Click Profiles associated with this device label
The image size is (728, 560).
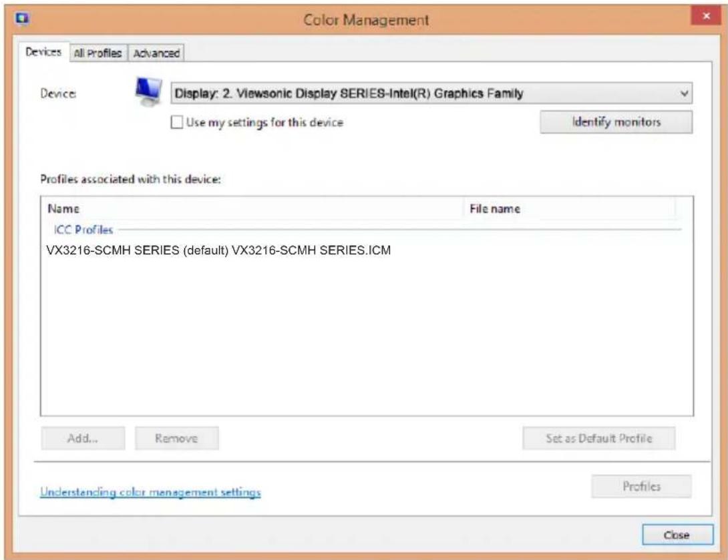(x=130, y=179)
